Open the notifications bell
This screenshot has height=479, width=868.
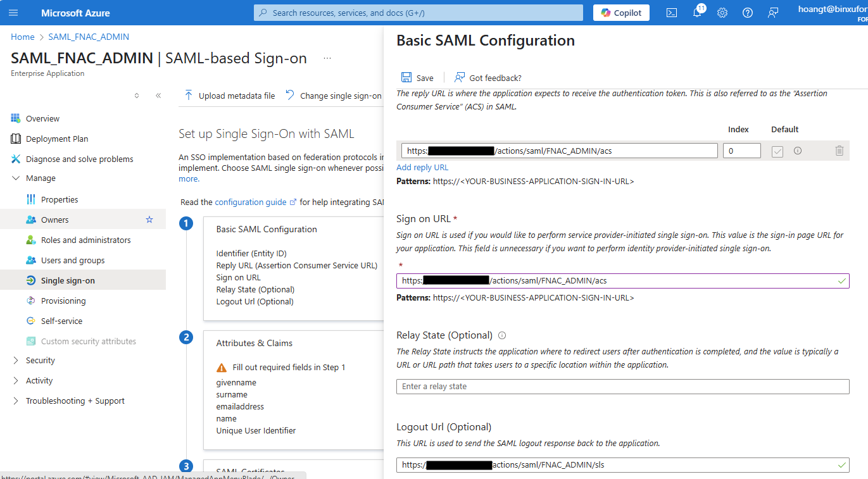click(696, 12)
